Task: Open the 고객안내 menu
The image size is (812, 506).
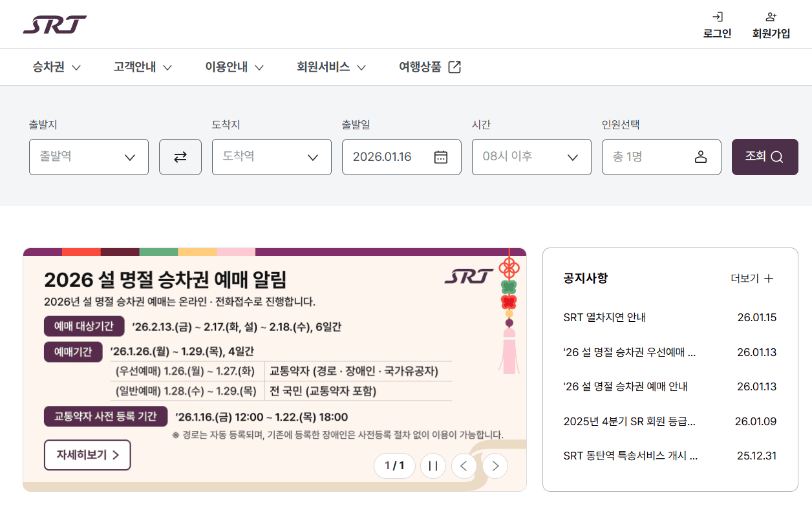Action: coord(143,67)
